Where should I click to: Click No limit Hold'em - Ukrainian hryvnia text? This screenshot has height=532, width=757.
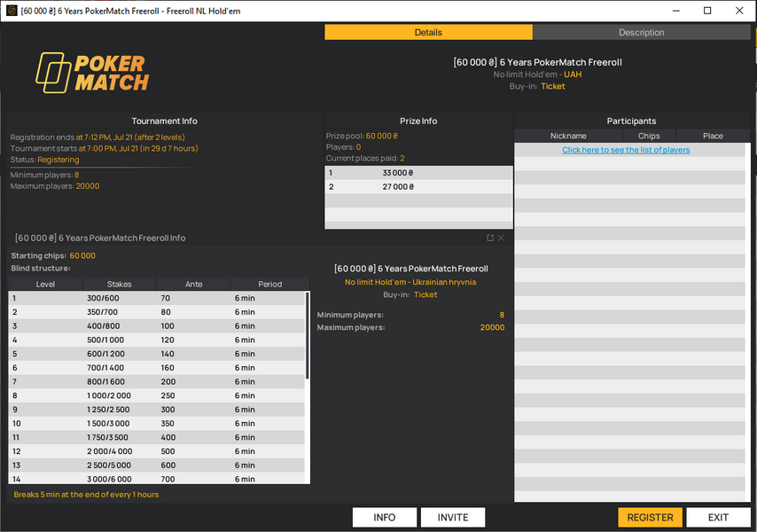click(x=410, y=282)
